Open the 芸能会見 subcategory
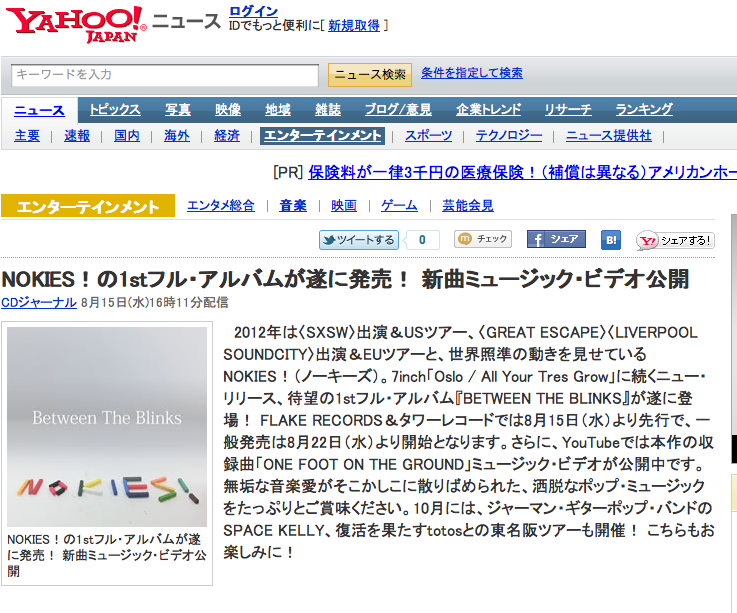 [468, 206]
